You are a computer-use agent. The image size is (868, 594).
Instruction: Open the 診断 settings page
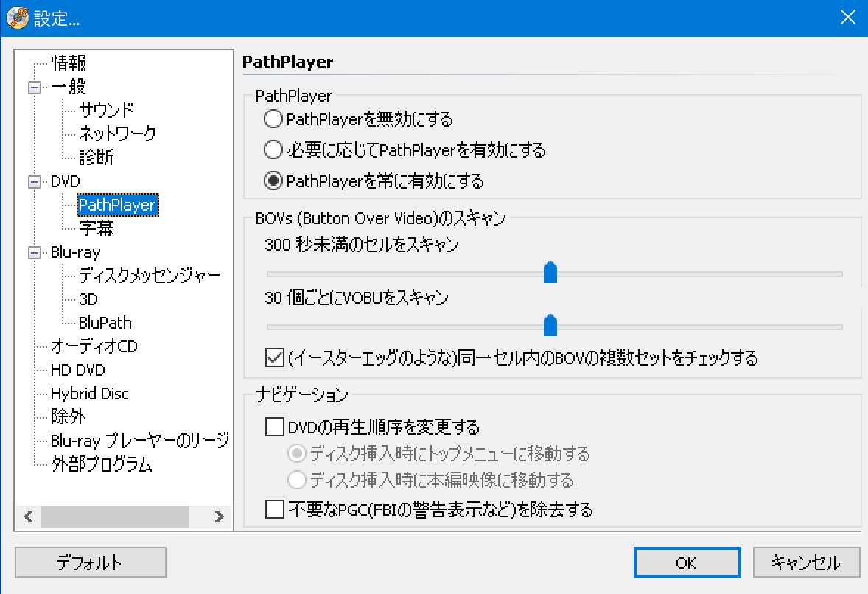(x=97, y=157)
